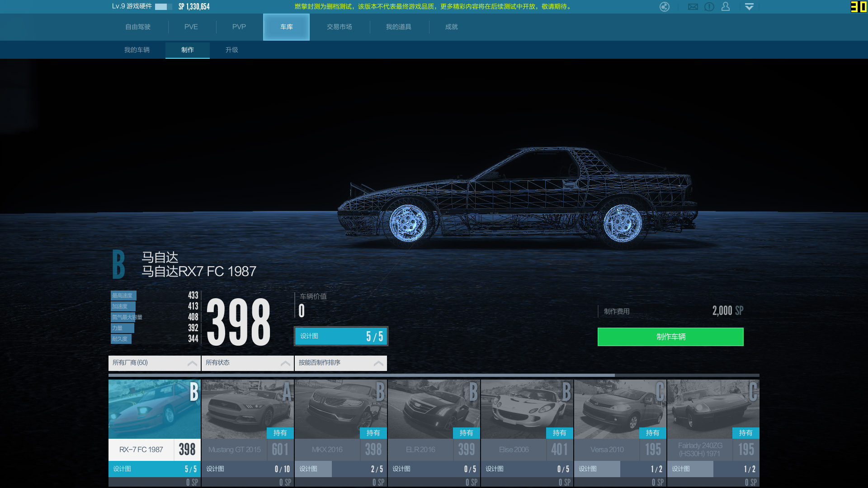This screenshot has height=488, width=868.
Task: Click the 398 rating on RX-7 FC card
Action: click(x=187, y=450)
